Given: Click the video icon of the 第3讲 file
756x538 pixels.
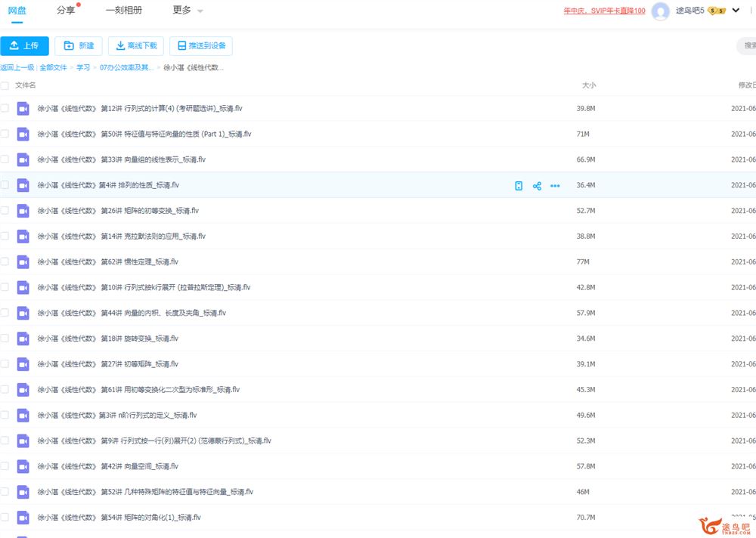Looking at the screenshot, I should (23, 415).
